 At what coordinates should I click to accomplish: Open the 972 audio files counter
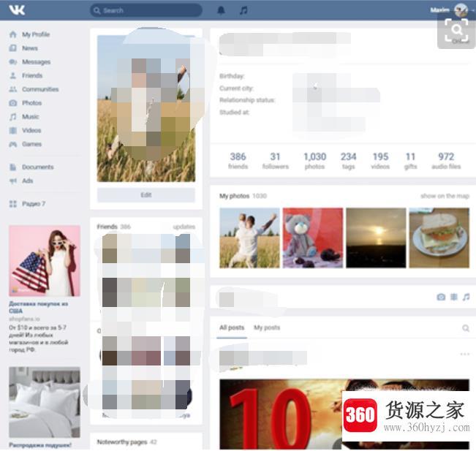click(x=446, y=161)
